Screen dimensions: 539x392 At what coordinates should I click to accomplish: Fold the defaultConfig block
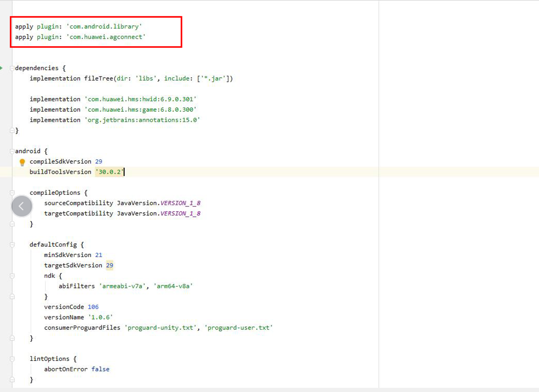point(12,245)
